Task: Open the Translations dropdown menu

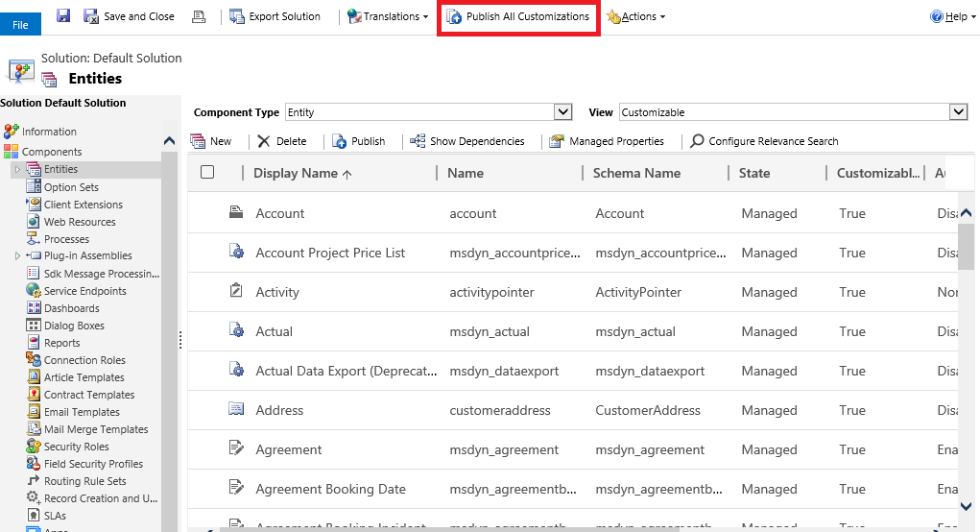Action: 388,16
